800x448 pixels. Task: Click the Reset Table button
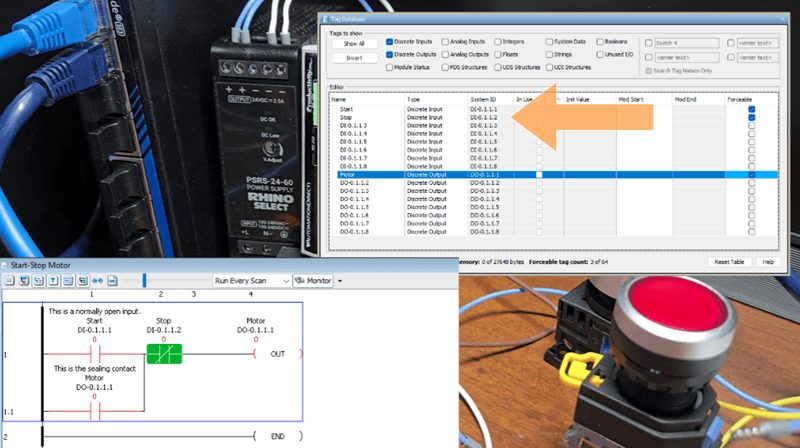pyautogui.click(x=729, y=262)
